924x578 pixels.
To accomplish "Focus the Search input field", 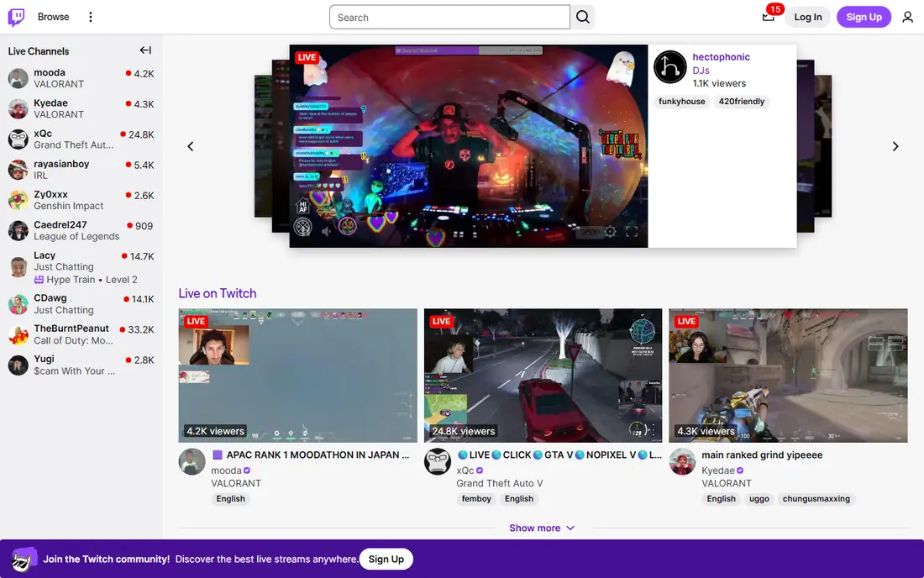I will (x=449, y=17).
